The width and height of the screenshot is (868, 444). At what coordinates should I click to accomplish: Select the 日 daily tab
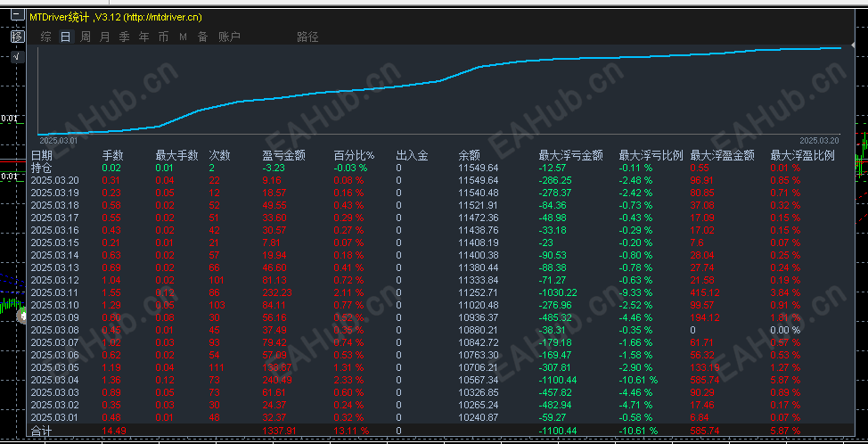point(65,37)
